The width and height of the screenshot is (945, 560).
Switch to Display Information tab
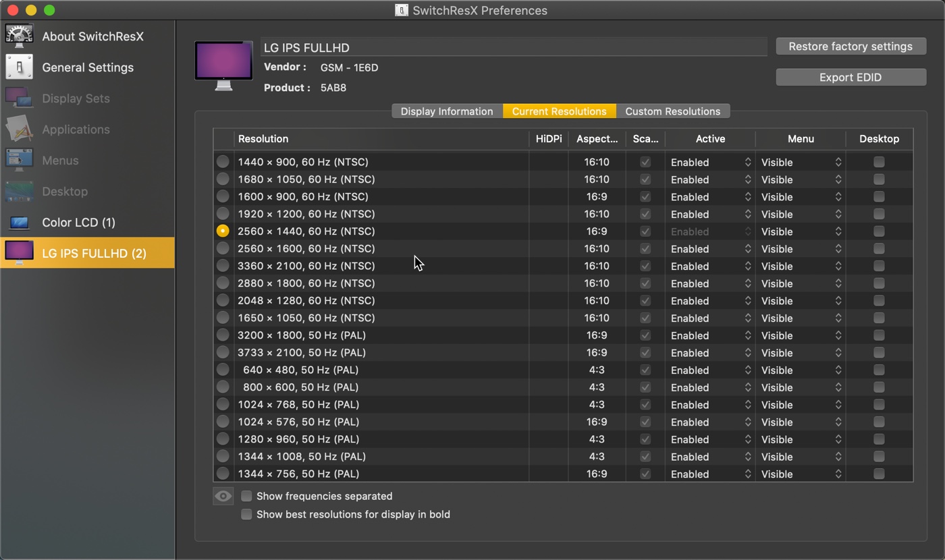[x=447, y=111]
